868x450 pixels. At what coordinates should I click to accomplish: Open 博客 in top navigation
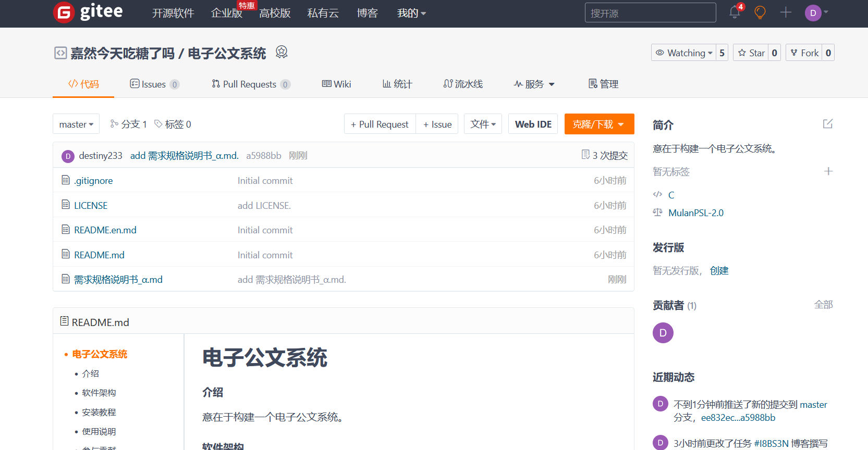[367, 13]
